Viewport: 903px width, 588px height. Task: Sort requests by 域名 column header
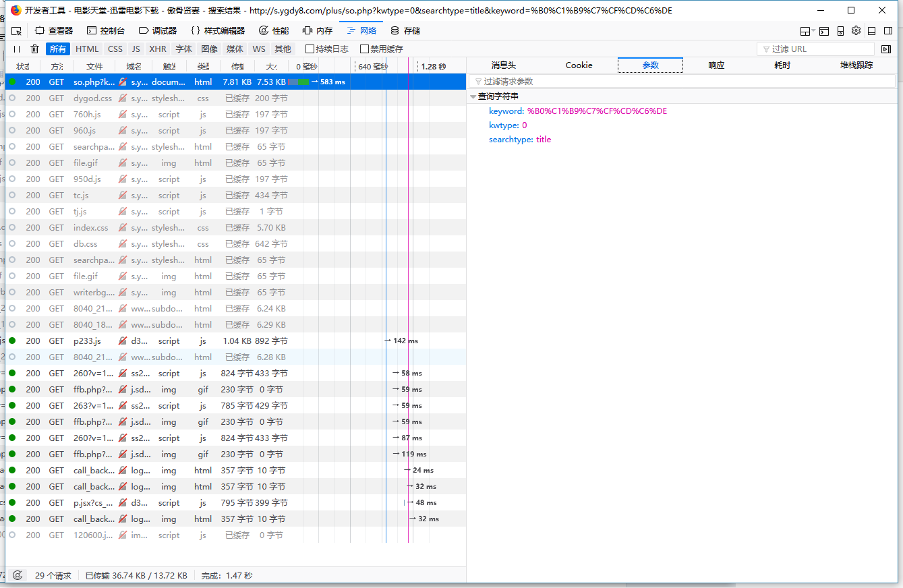(134, 66)
